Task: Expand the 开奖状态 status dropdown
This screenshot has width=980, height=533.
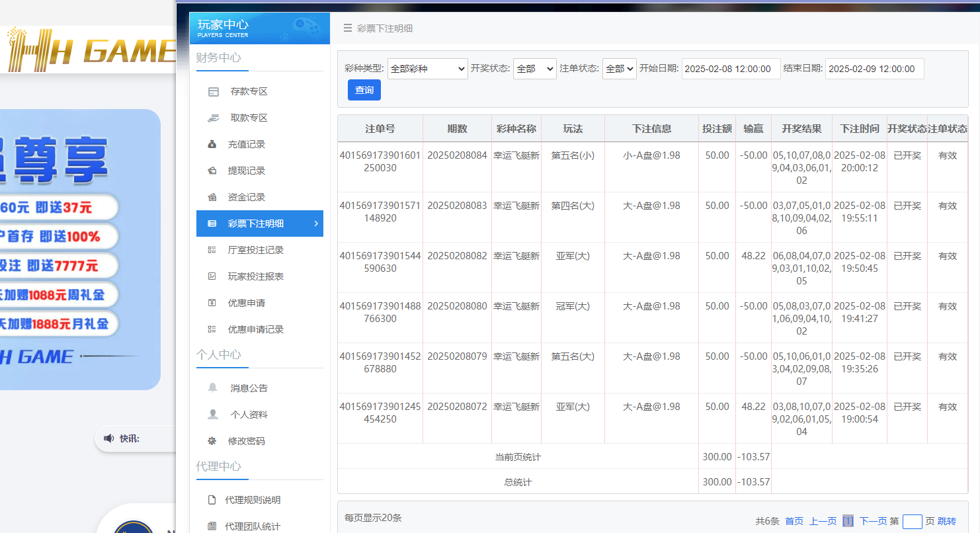Action: tap(534, 68)
